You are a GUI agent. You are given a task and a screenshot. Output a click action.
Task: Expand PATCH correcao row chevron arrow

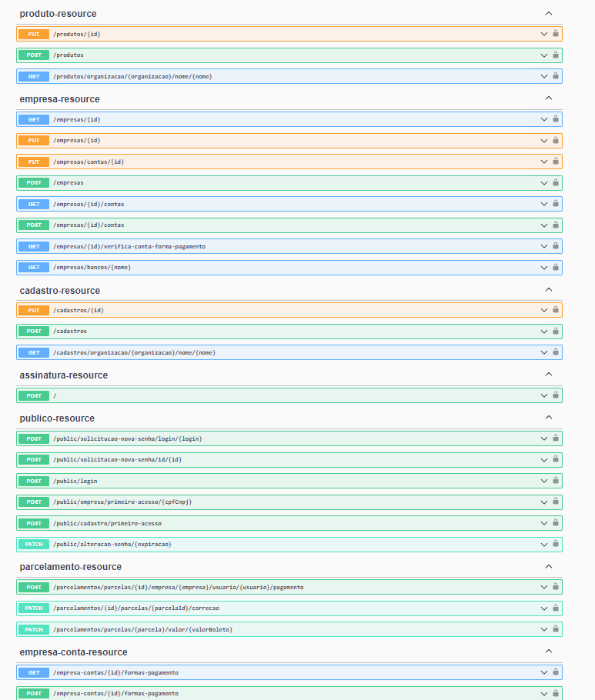pyautogui.click(x=544, y=608)
